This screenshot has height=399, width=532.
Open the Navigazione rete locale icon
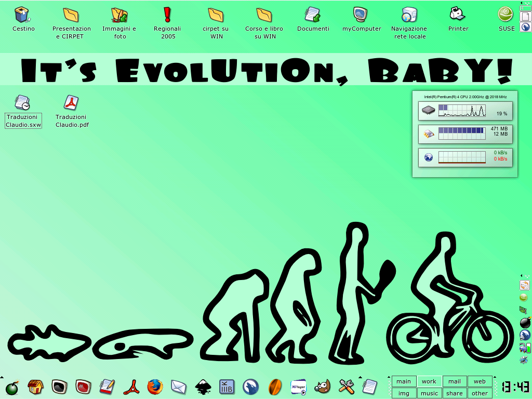coord(409,15)
